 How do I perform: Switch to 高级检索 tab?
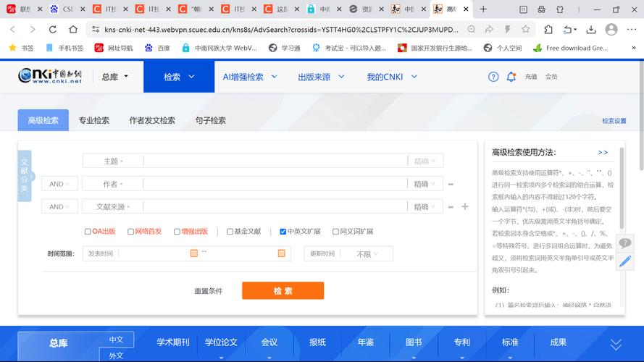point(43,120)
